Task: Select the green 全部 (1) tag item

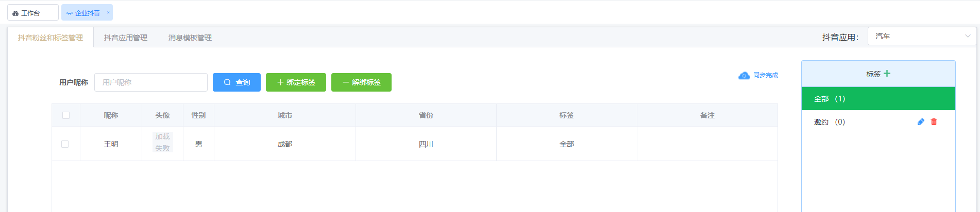Action: point(878,99)
